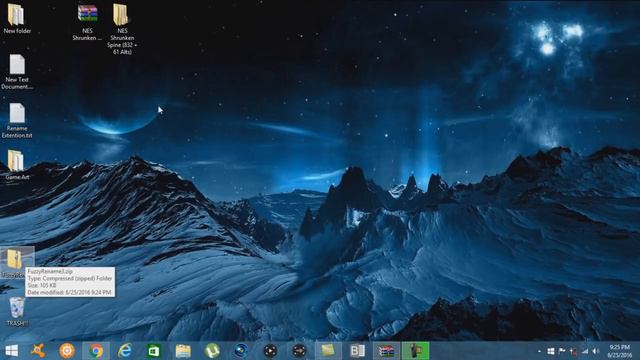The height and width of the screenshot is (360, 640).
Task: Show hidden system tray icons arrow
Action: click(540, 351)
